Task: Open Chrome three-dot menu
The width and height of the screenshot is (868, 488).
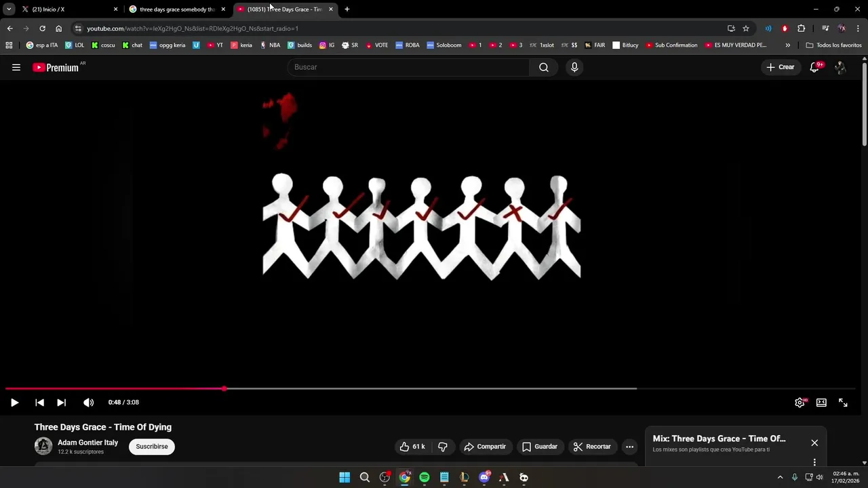Action: click(x=858, y=28)
